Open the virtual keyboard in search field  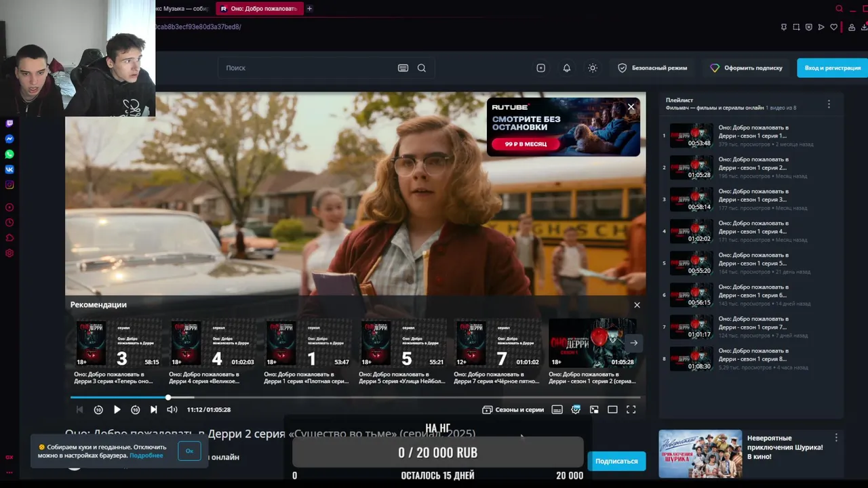coord(403,68)
